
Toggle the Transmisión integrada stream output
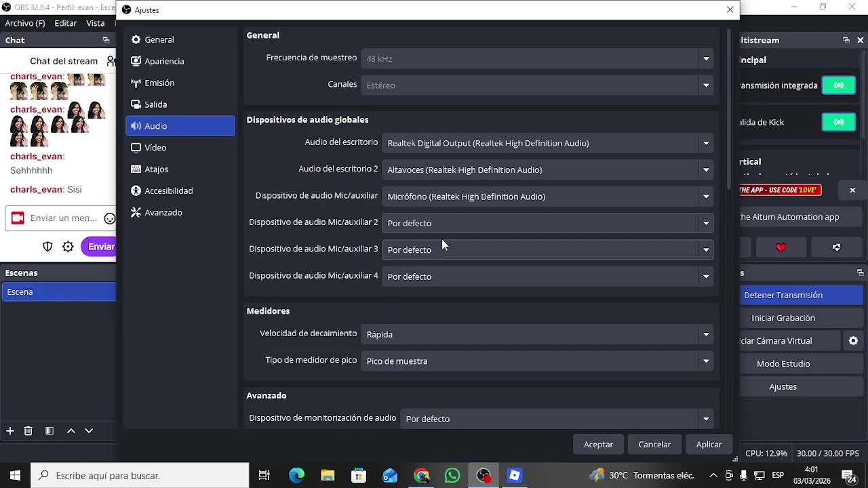pos(839,85)
